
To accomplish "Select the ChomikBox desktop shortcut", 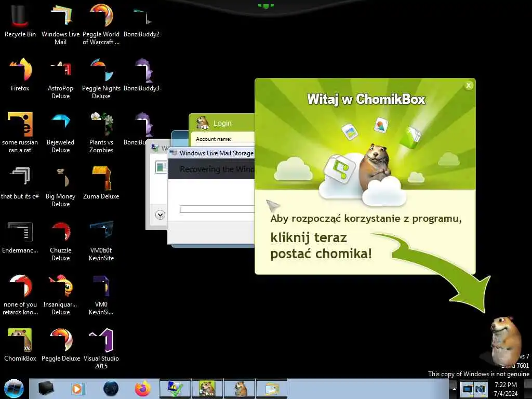I will [x=20, y=345].
